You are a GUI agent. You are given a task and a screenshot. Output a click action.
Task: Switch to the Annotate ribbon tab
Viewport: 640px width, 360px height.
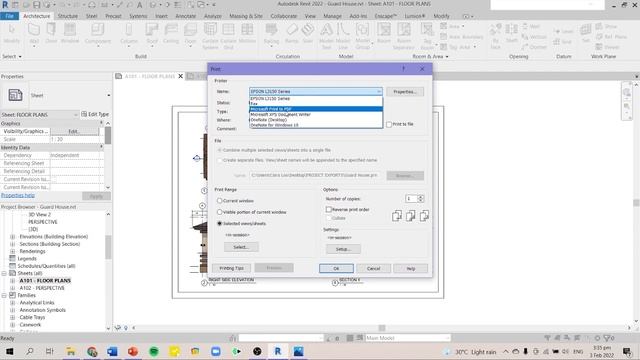click(186, 16)
